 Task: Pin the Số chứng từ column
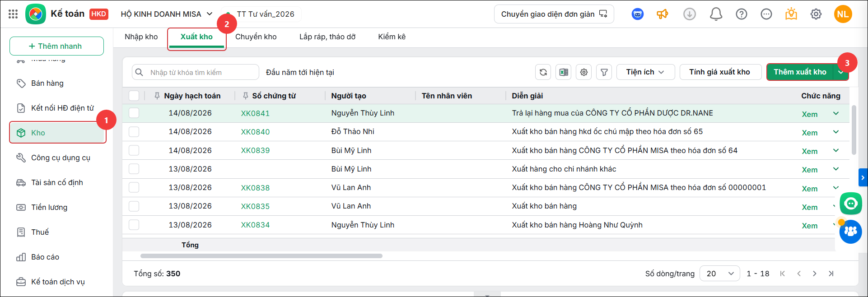(246, 96)
